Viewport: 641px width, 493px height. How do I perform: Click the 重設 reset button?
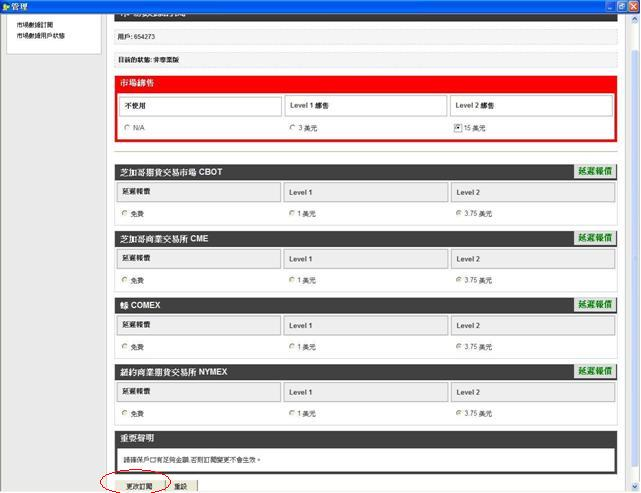coord(181,486)
